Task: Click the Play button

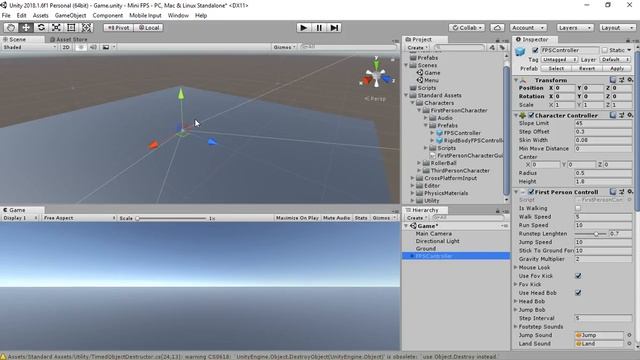Action: (303, 27)
